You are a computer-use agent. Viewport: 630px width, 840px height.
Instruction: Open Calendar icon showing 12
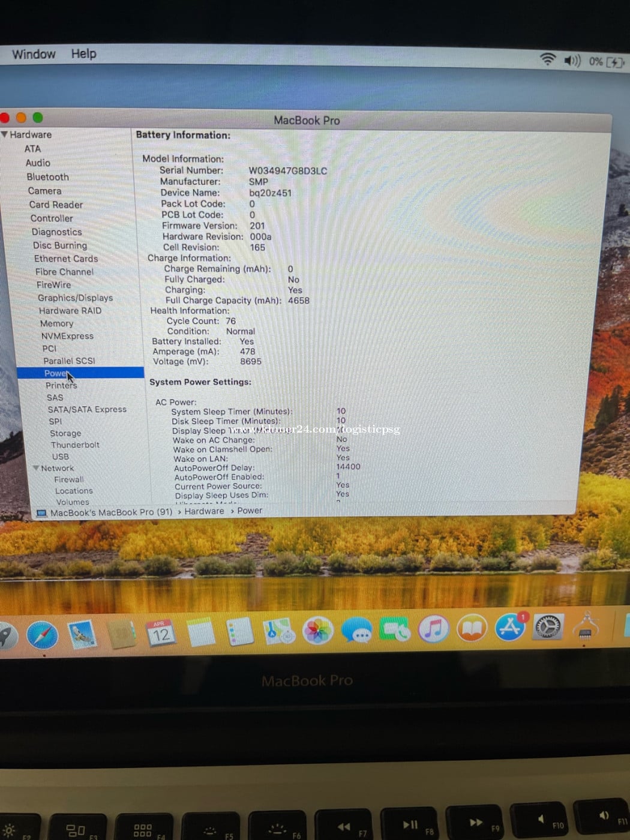[160, 634]
